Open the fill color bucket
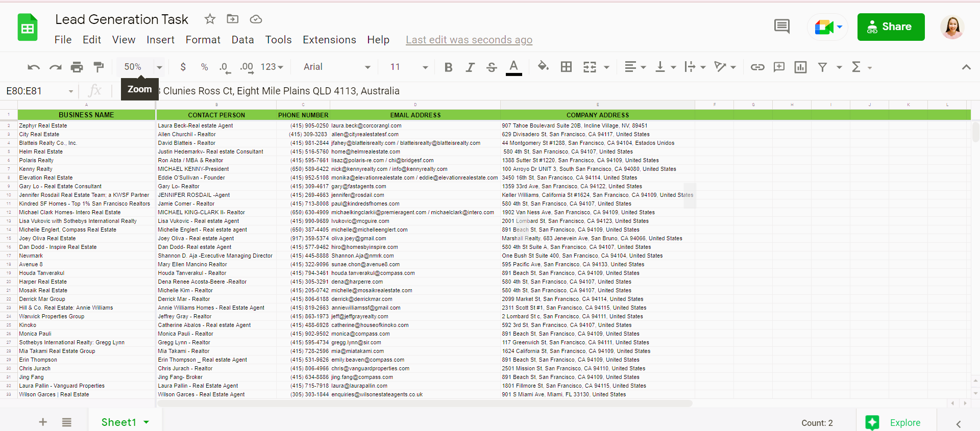Viewport: 980px width, 431px height. [x=543, y=66]
